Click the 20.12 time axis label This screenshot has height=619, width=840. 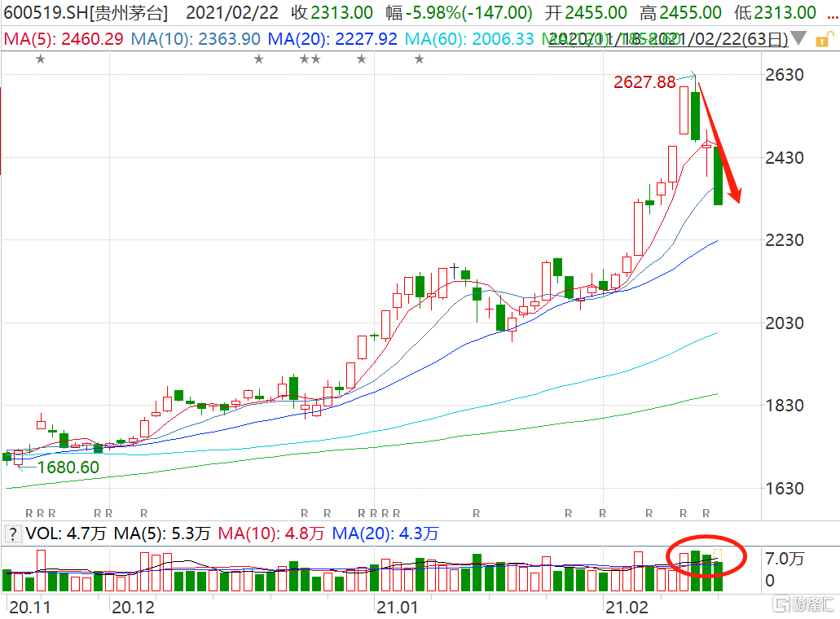(x=133, y=608)
